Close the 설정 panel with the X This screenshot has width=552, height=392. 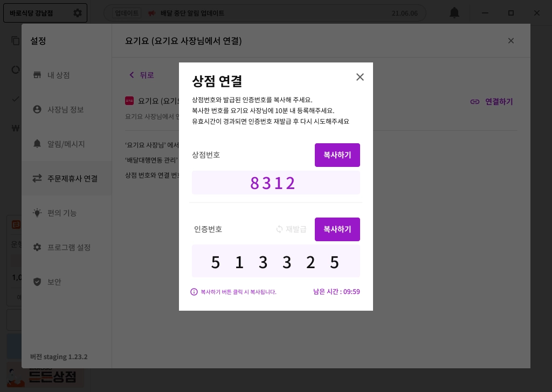pos(511,41)
